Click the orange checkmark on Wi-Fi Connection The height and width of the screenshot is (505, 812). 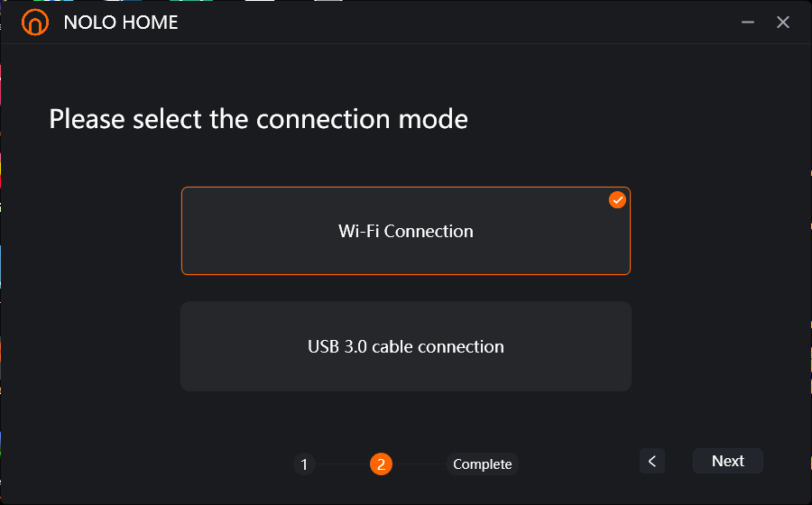(x=617, y=199)
